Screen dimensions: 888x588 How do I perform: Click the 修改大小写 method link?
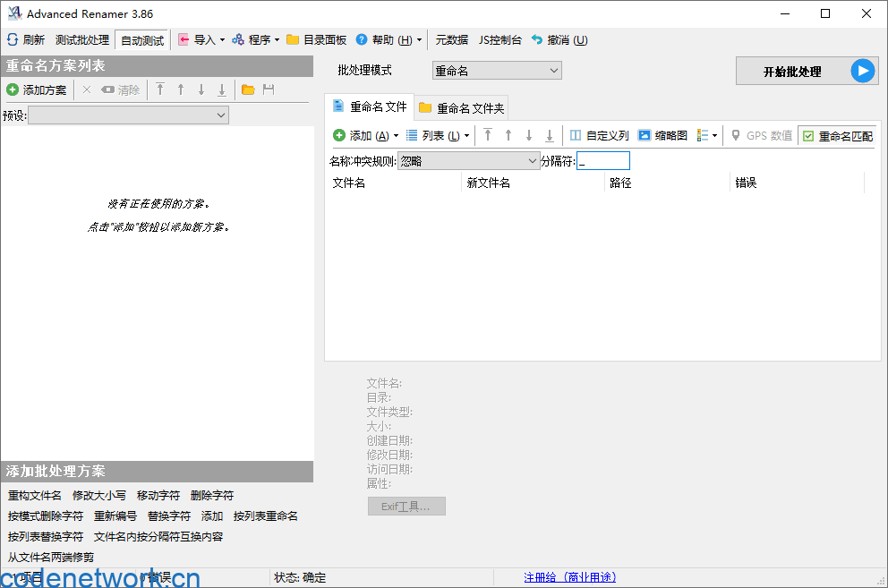click(x=99, y=496)
